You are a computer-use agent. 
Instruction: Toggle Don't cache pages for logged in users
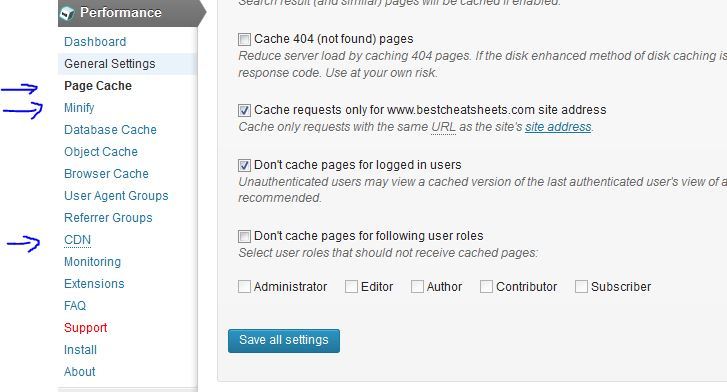(x=244, y=165)
